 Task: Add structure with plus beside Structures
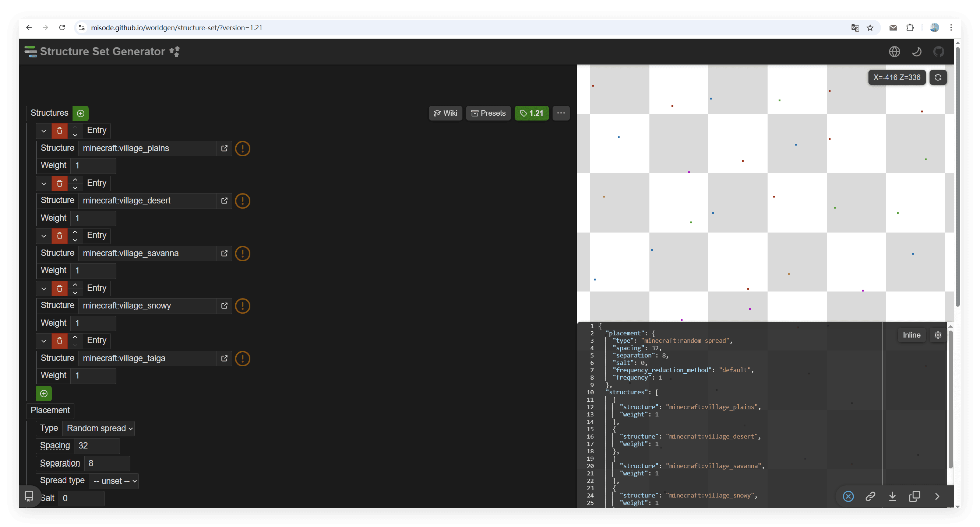point(81,113)
